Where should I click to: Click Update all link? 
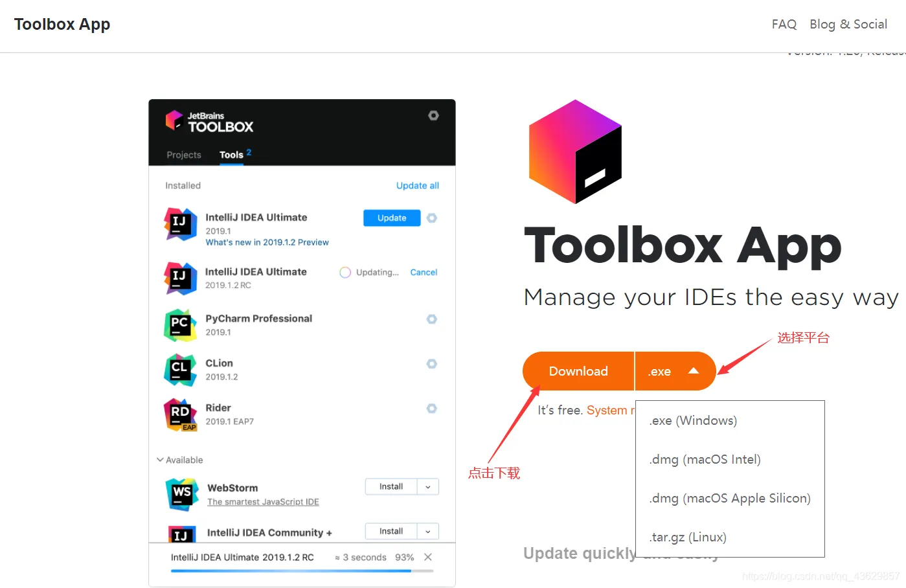pos(418,186)
